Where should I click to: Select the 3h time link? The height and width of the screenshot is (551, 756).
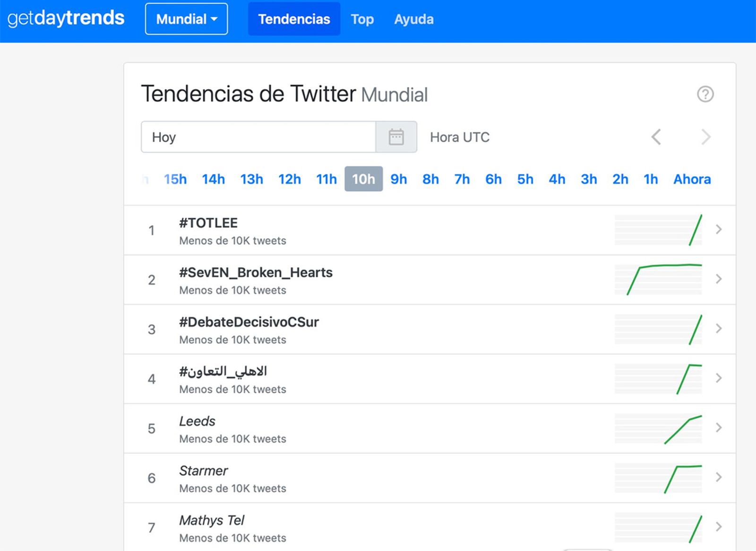tap(589, 179)
